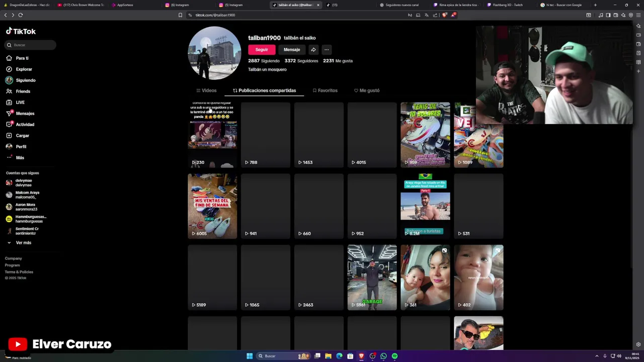Open Actividad notifications

point(21,125)
